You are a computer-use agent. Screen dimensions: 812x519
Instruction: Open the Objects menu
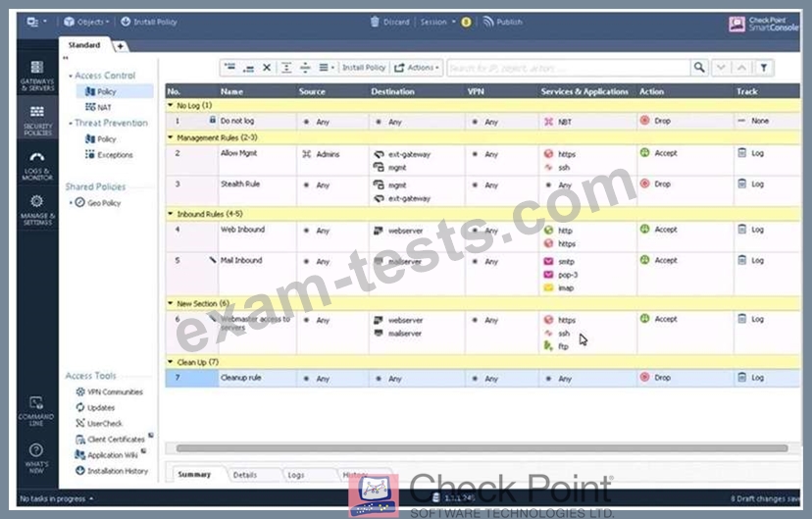coord(86,22)
